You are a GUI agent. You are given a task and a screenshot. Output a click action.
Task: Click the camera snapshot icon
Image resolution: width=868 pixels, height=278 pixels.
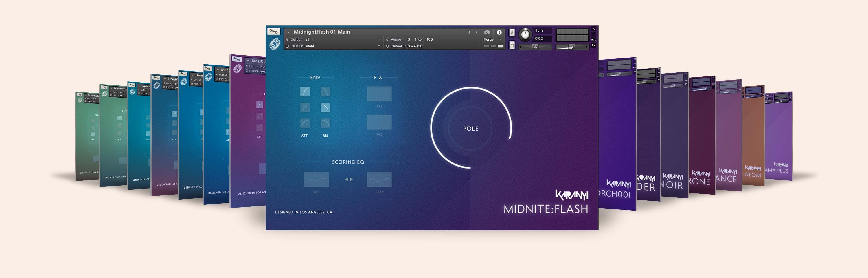pyautogui.click(x=487, y=32)
